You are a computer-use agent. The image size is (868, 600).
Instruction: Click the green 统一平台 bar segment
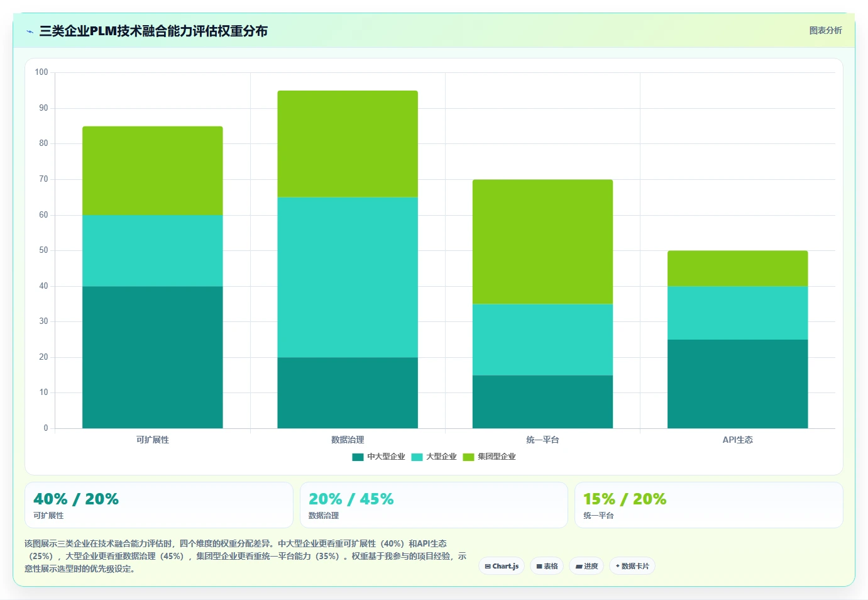[x=542, y=242]
